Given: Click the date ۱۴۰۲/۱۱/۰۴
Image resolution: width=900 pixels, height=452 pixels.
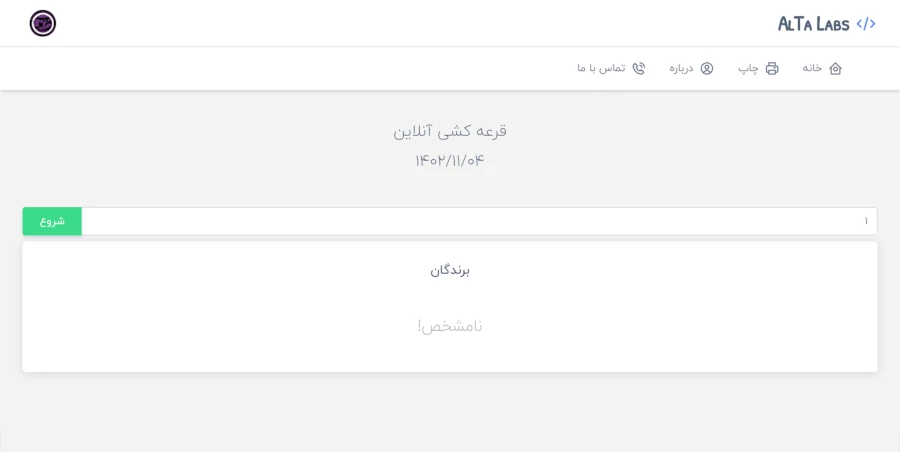Looking at the screenshot, I should pos(450,160).
